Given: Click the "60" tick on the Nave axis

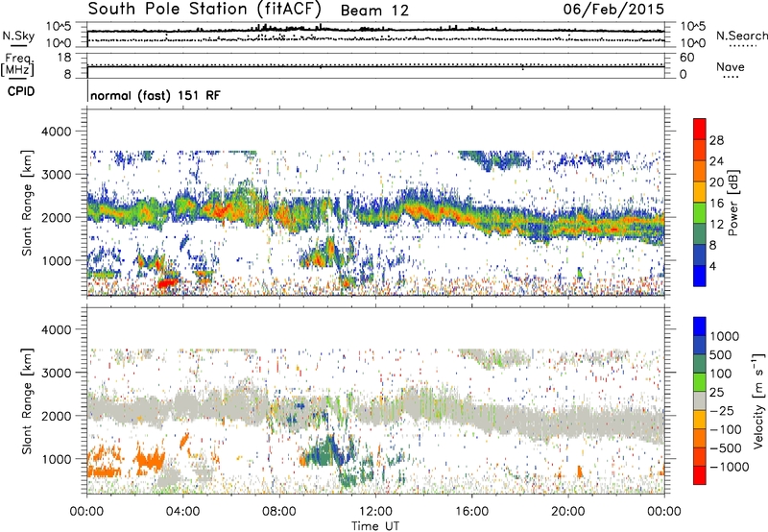Looking at the screenshot, I should [x=687, y=58].
